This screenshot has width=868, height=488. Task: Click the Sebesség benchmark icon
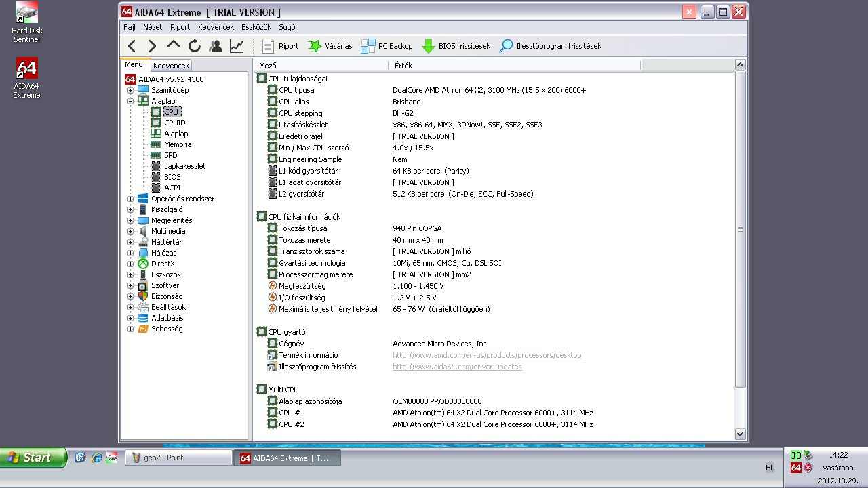(142, 329)
